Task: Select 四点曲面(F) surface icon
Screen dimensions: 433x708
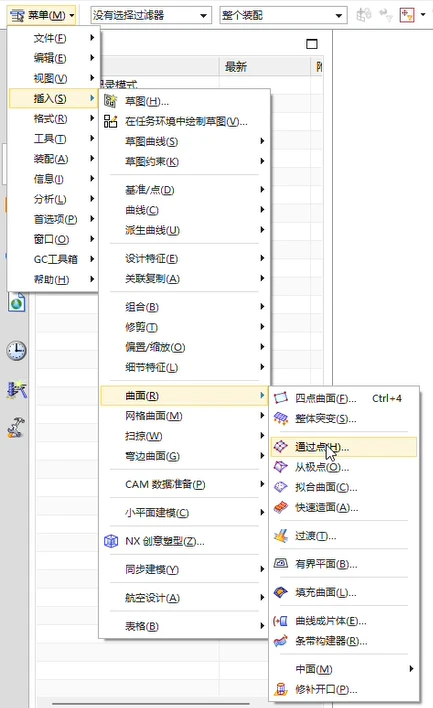Action: 281,398
